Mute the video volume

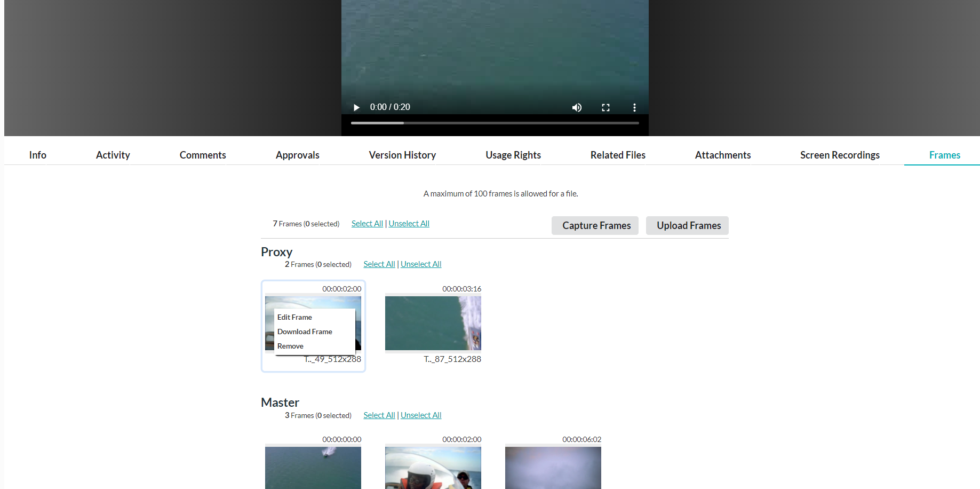click(x=577, y=107)
